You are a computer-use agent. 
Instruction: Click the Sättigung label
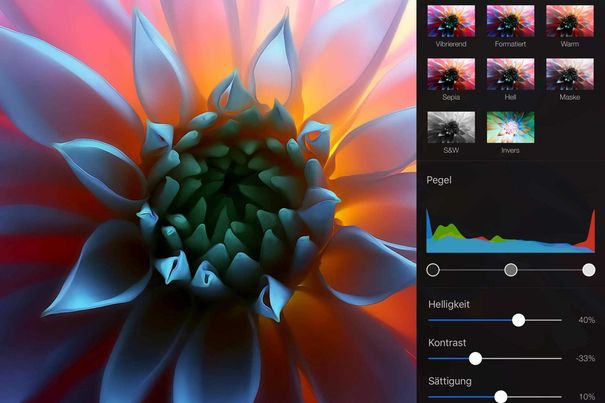450,381
